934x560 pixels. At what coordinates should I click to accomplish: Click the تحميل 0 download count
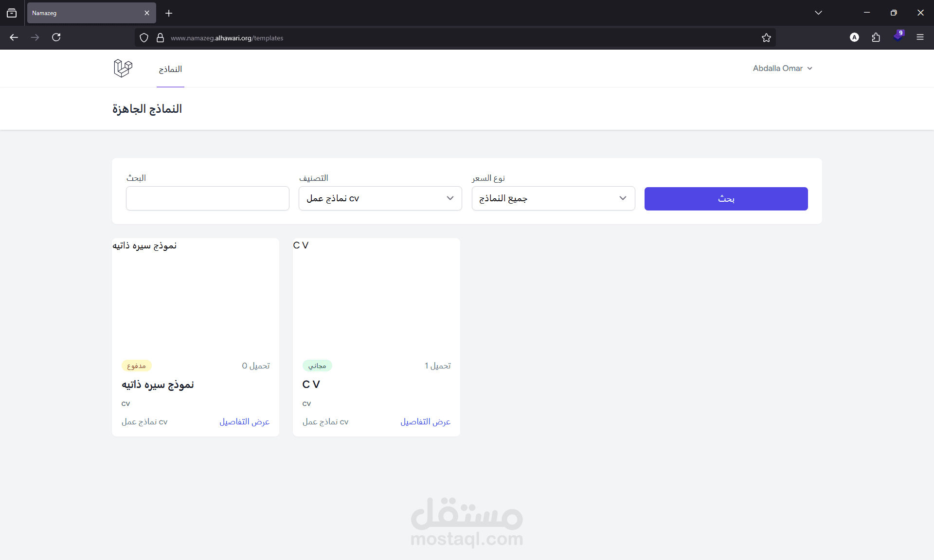pos(256,366)
